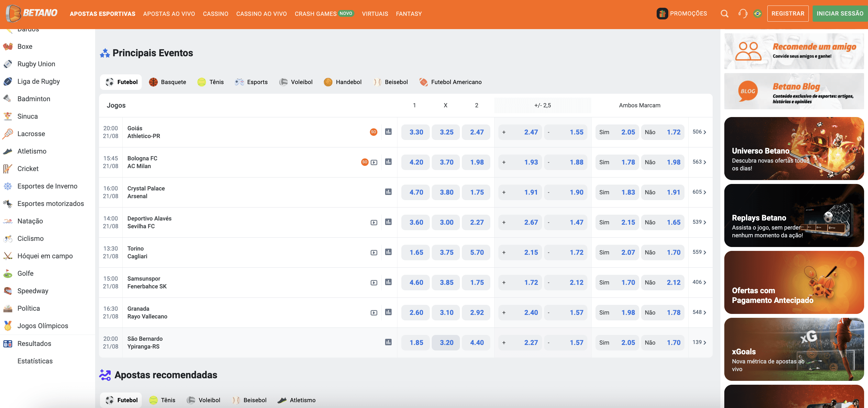Open the xGoals promo card
868x408 pixels.
[x=794, y=349]
